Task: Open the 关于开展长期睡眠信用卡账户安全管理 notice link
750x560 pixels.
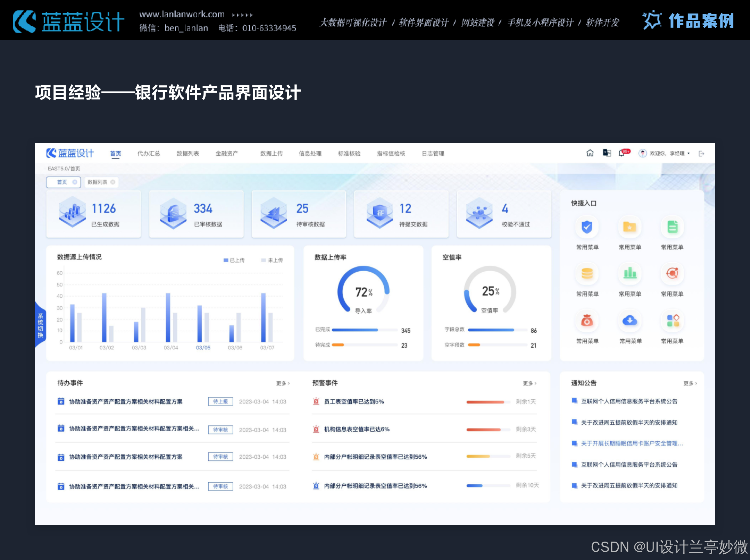Action: 632,443
